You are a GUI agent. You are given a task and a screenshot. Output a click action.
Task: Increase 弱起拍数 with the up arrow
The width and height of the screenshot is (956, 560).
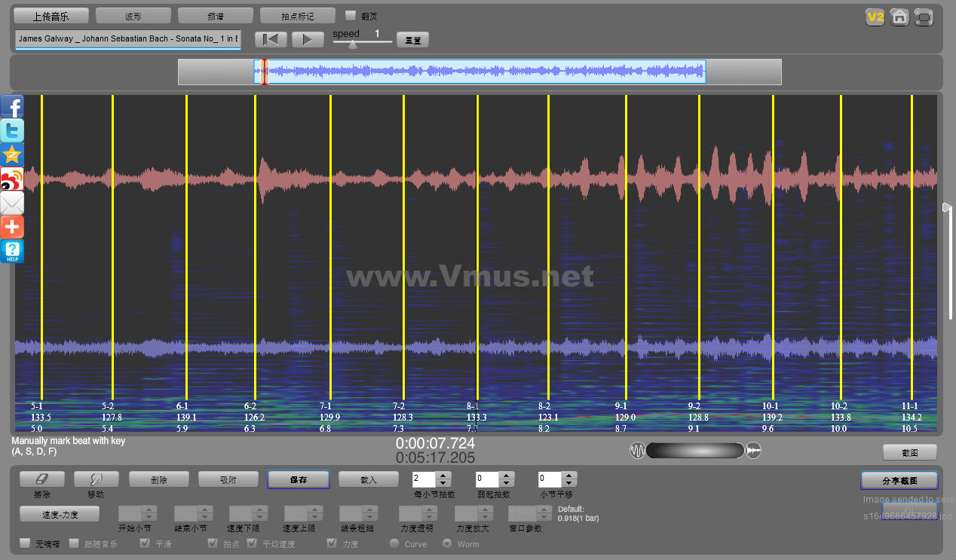(507, 475)
